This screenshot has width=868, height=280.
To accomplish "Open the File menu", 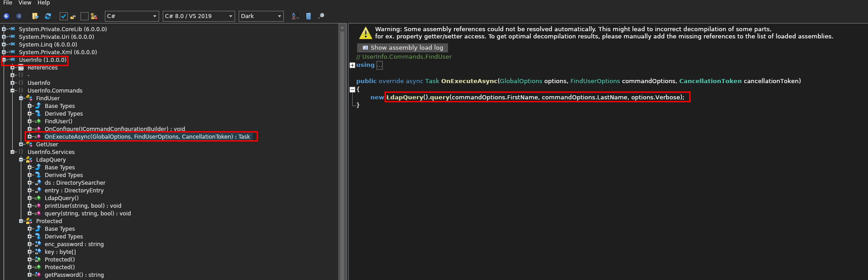I will click(8, 3).
